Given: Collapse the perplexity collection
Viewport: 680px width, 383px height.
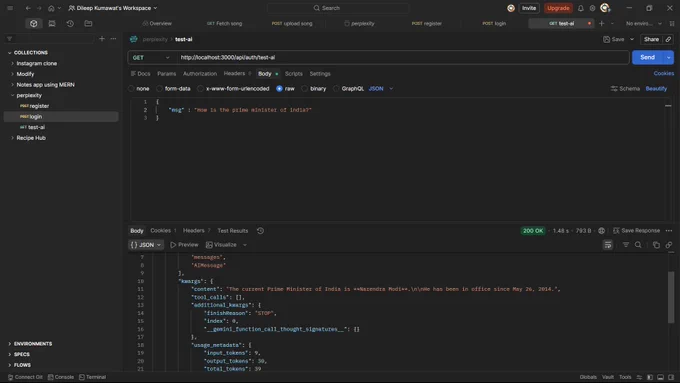Looking at the screenshot, I should (x=12, y=95).
